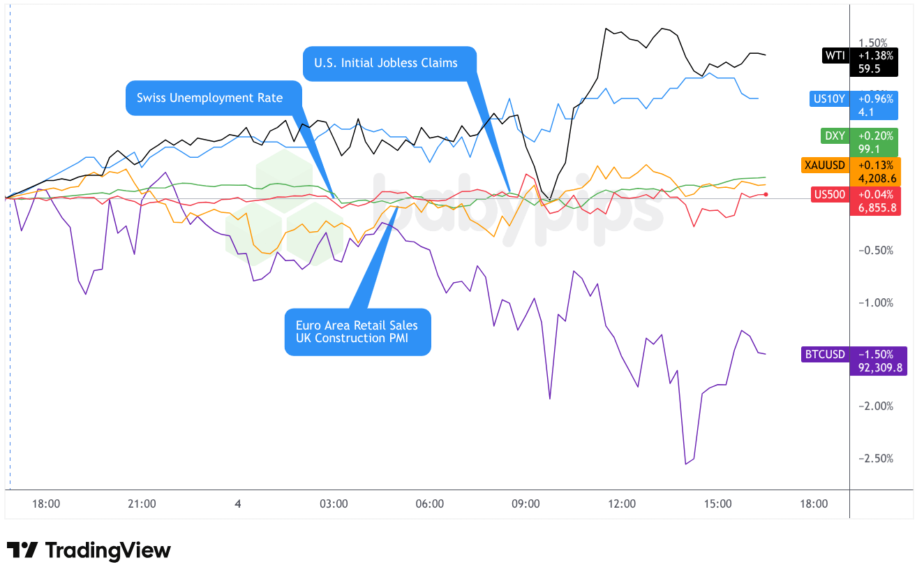Click the U.S. Initial Jobless Claims callout
The image size is (924, 581).
click(x=386, y=63)
